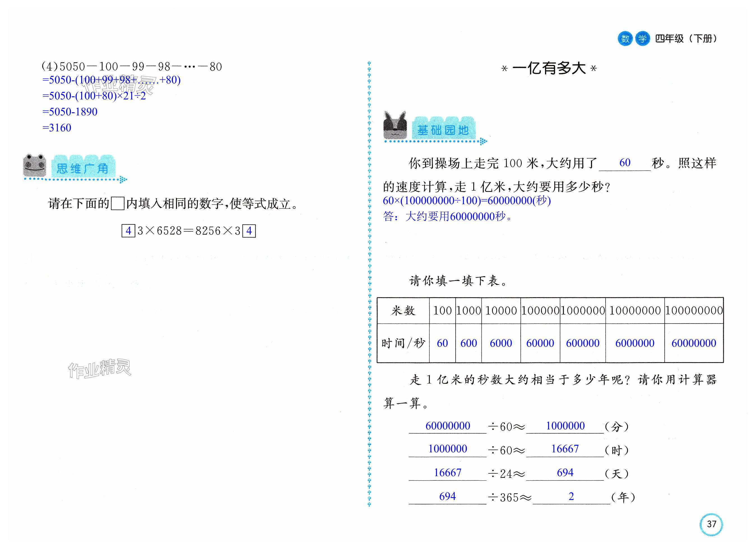Click the 四年级(下册) header text
756x549 pixels.
pos(686,39)
